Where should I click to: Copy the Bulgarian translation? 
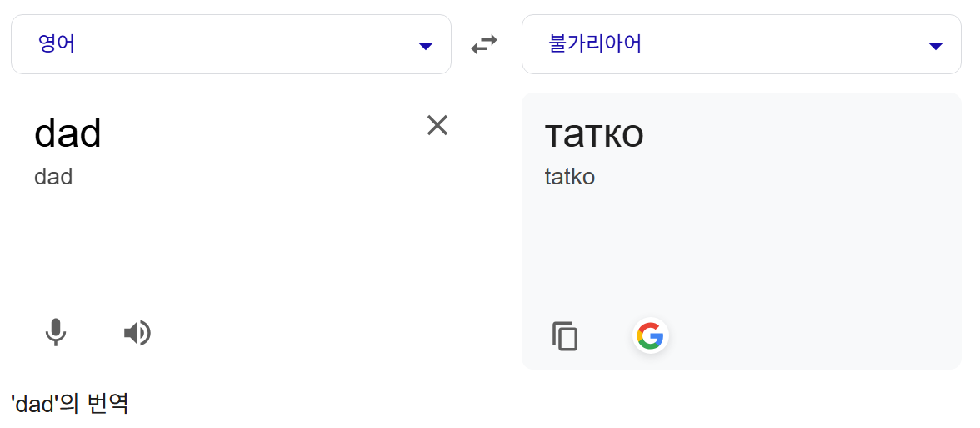point(565,336)
